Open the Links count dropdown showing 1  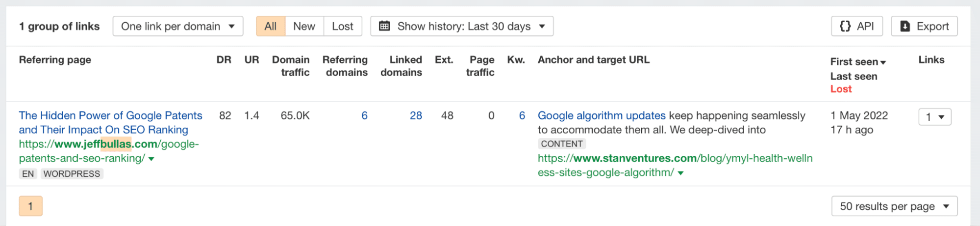tap(934, 117)
